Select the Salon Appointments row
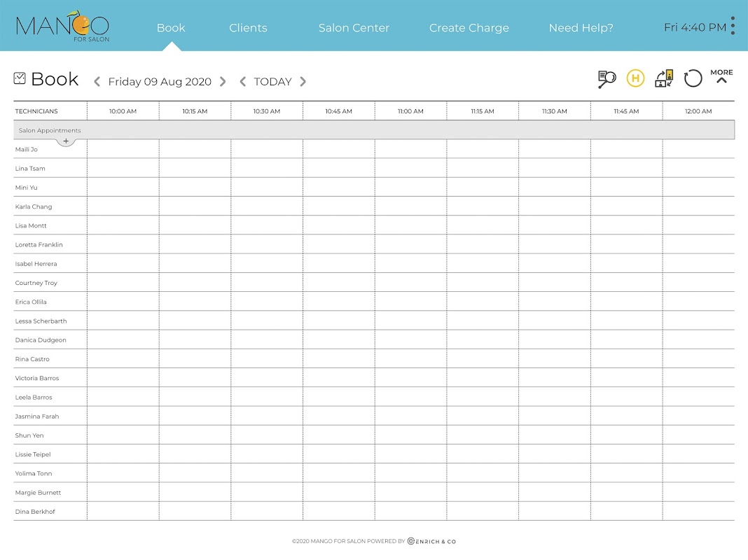The height and width of the screenshot is (560, 748). tap(374, 130)
